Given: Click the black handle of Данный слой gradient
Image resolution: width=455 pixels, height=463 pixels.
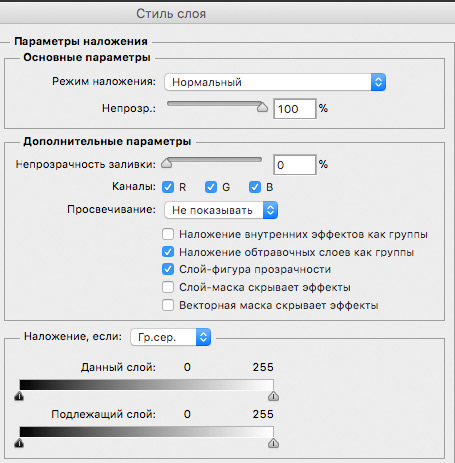Looking at the screenshot, I should 19,396.
